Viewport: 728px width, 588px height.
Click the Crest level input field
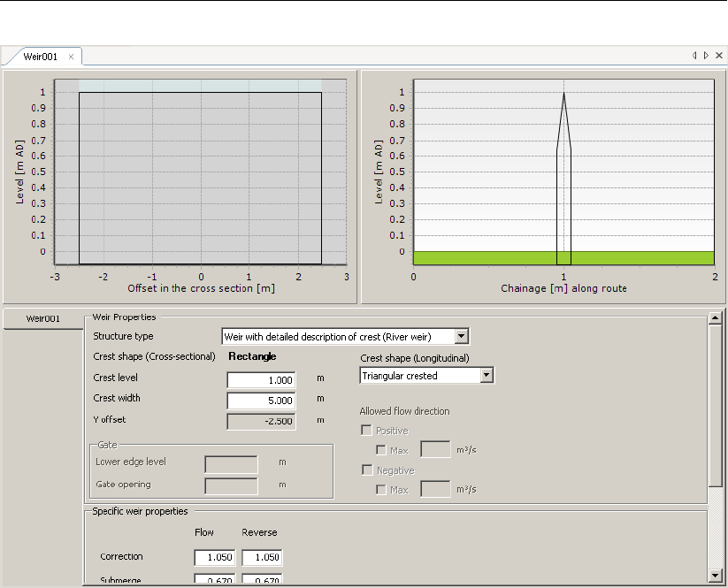[x=261, y=380]
